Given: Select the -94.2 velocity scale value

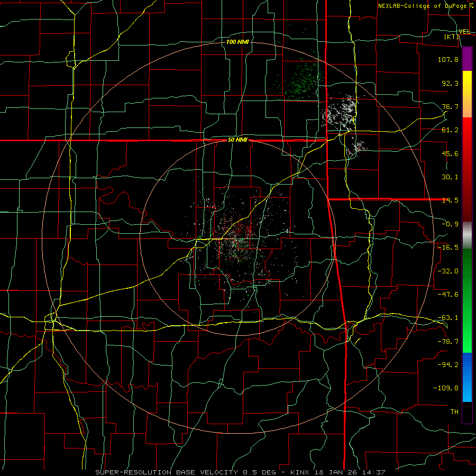Looking at the screenshot, I should [x=448, y=364].
